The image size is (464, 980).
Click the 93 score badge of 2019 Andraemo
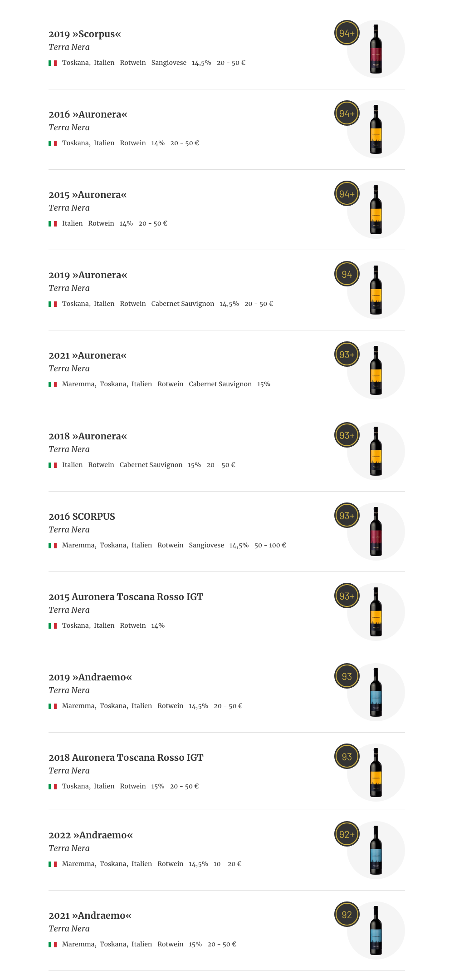tap(347, 676)
